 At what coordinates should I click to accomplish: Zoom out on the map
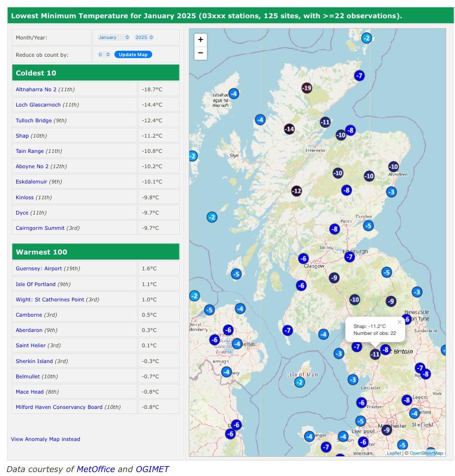[201, 53]
